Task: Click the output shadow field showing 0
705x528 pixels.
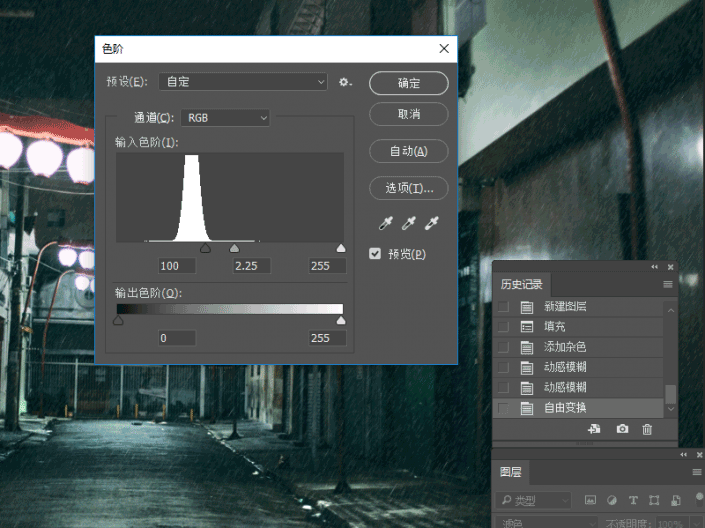Action: click(x=177, y=338)
